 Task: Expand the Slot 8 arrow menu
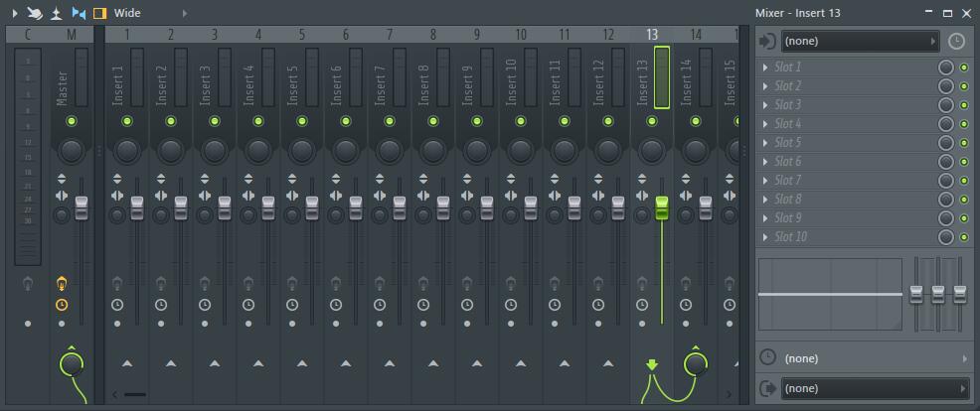(765, 200)
